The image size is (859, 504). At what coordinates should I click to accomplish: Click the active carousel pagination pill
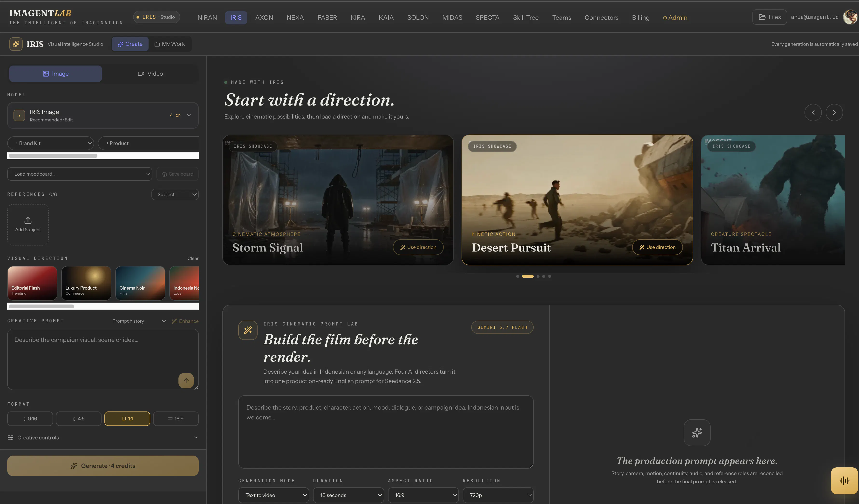click(528, 276)
